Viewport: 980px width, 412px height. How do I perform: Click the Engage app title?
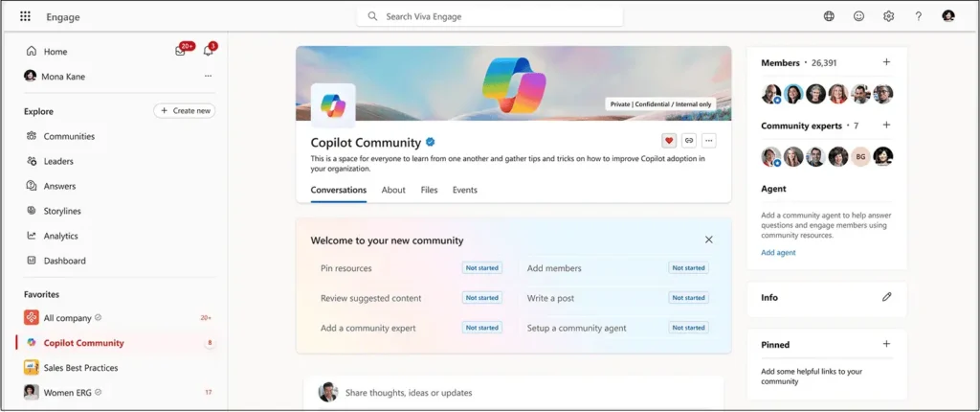coord(62,17)
